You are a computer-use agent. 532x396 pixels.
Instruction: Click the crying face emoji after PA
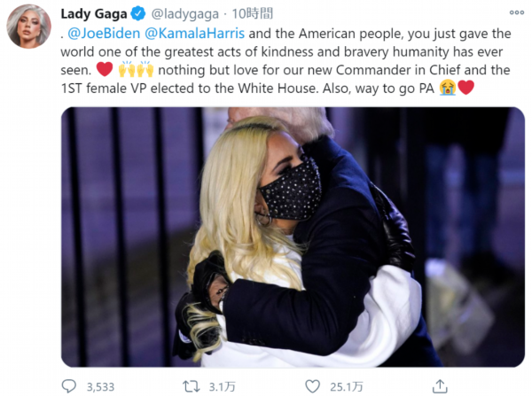(448, 88)
